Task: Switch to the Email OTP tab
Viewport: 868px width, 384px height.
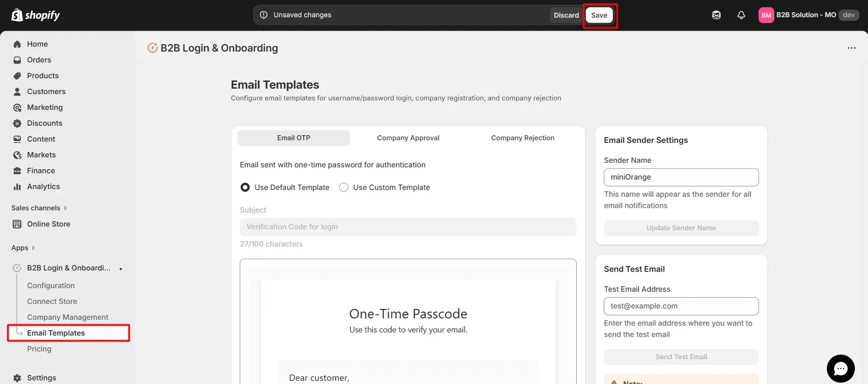Action: pos(294,138)
